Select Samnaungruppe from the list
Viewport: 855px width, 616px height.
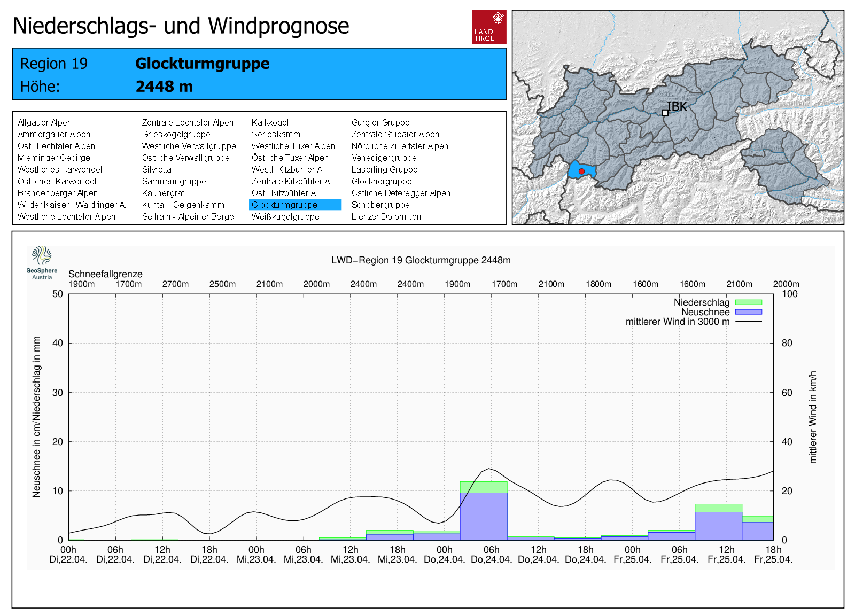pos(174,181)
